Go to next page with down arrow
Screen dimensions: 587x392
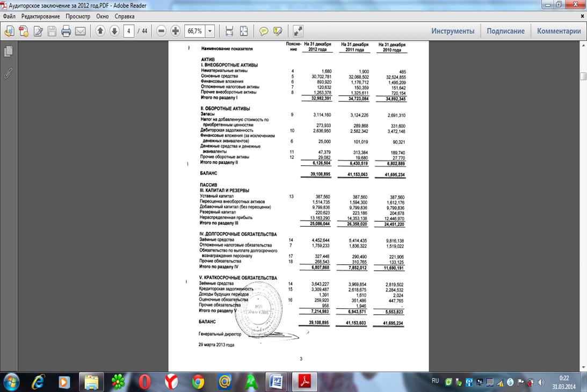click(x=114, y=31)
